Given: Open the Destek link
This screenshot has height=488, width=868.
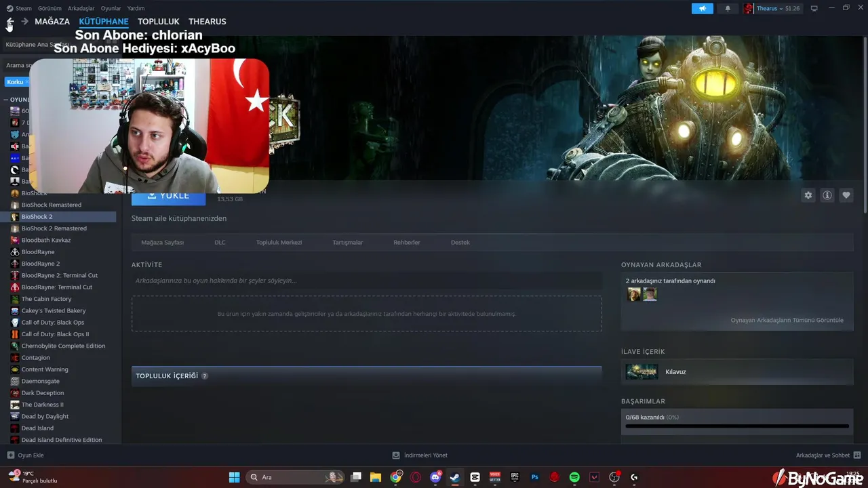Looking at the screenshot, I should (x=460, y=243).
